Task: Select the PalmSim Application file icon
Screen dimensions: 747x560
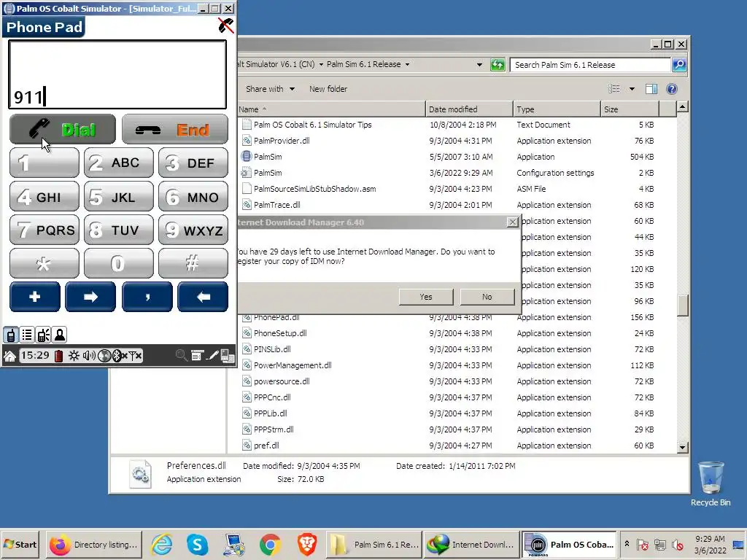Action: point(247,156)
